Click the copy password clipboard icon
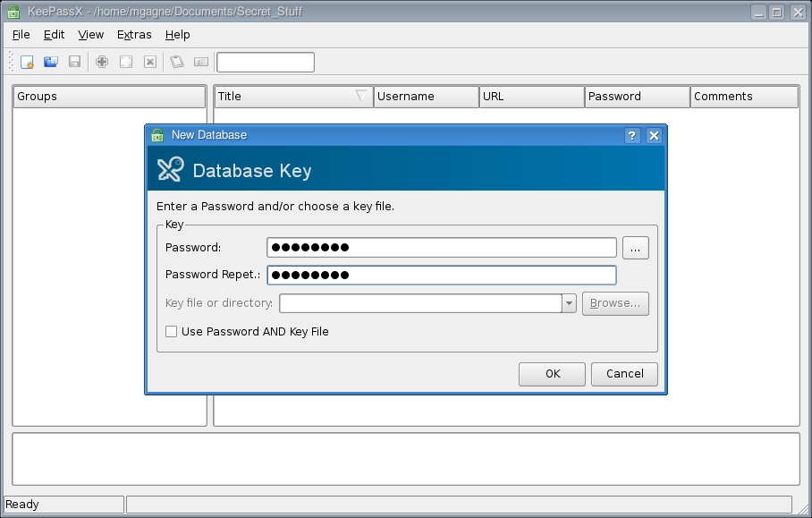The width and height of the screenshot is (812, 518). 177,62
